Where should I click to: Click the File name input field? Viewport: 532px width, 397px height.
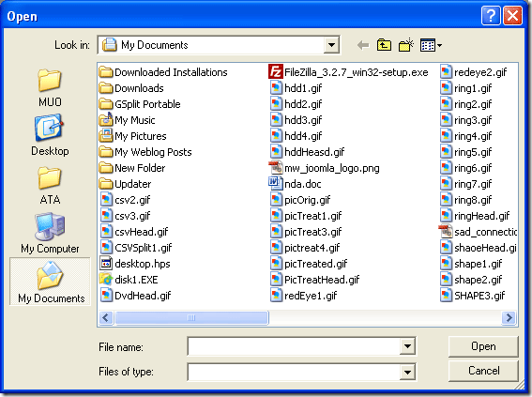[295, 346]
